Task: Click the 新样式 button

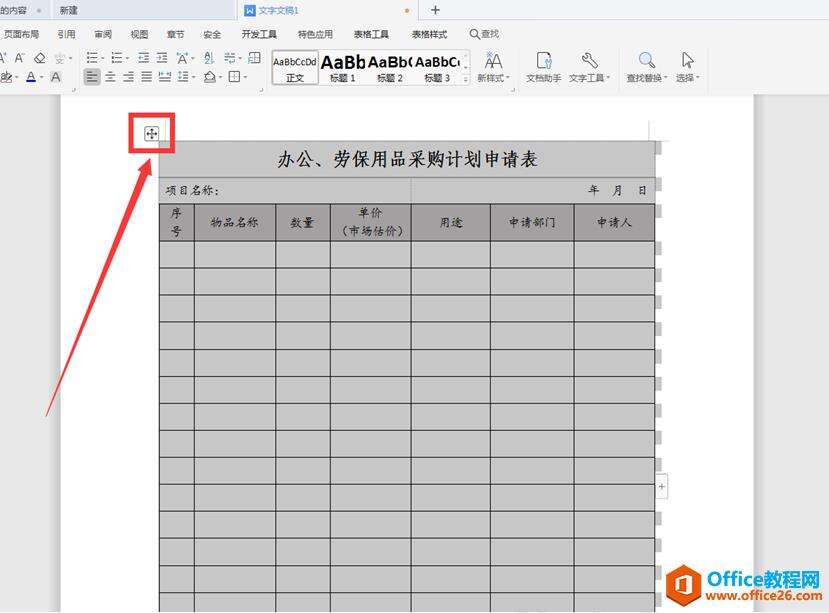Action: coord(493,67)
